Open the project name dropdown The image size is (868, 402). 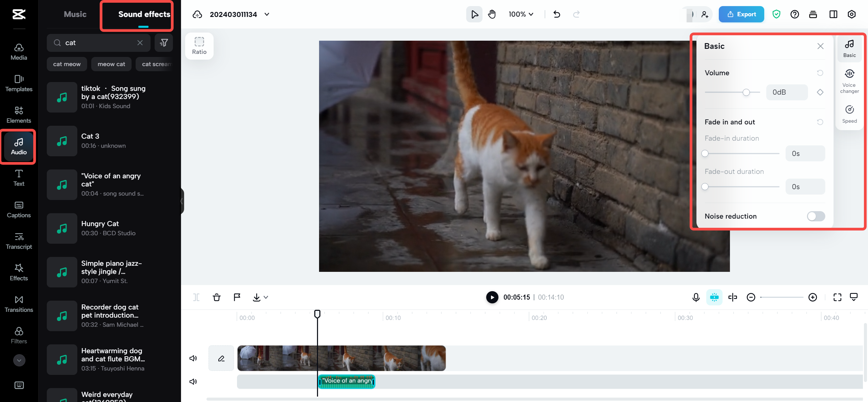tap(267, 14)
